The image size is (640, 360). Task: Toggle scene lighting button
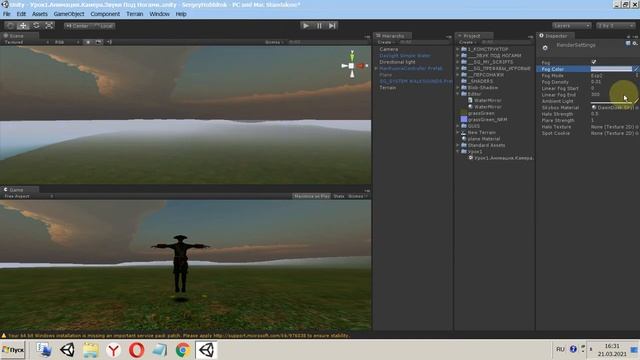[88, 42]
